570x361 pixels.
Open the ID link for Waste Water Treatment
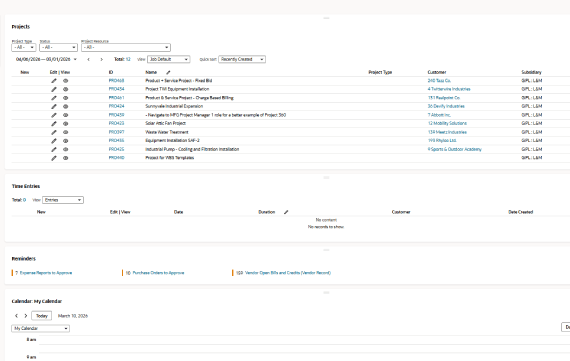coord(116,132)
